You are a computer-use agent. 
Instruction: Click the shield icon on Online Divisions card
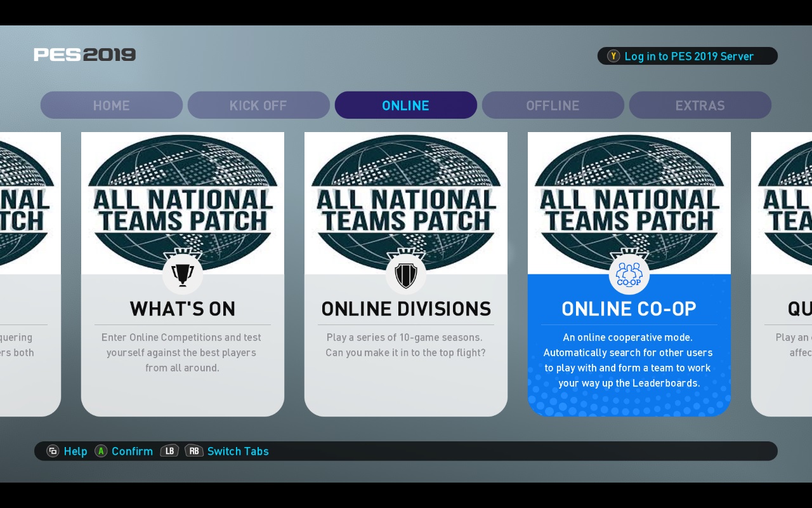tap(406, 274)
